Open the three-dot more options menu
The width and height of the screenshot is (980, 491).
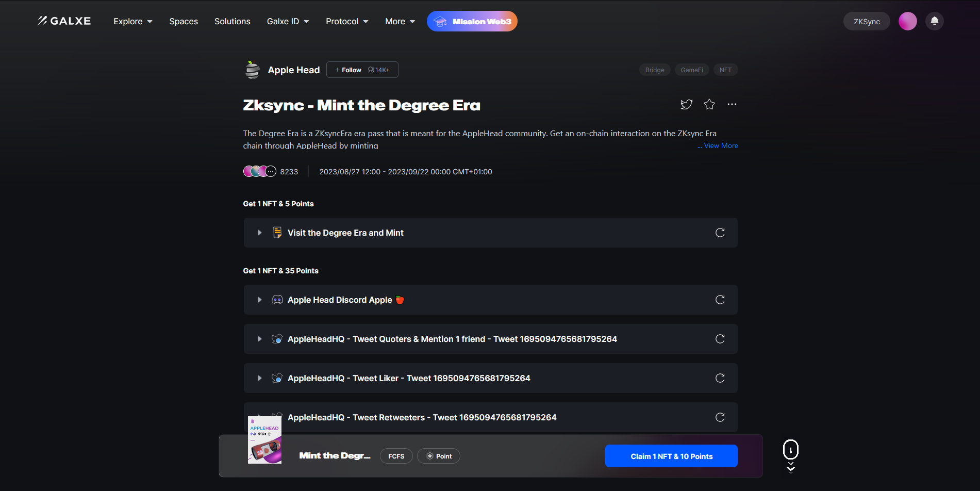[x=732, y=105]
